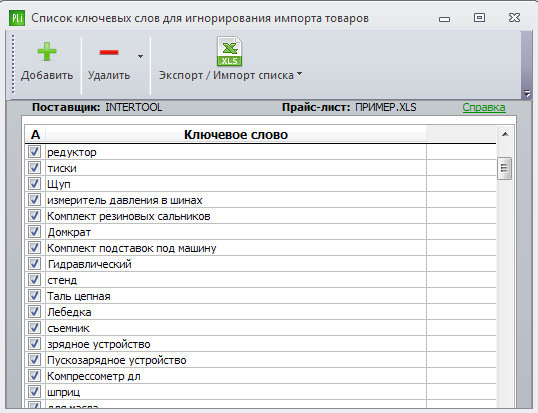Click the Ключевое слово column header
This screenshot has height=413, width=538.
(x=236, y=134)
